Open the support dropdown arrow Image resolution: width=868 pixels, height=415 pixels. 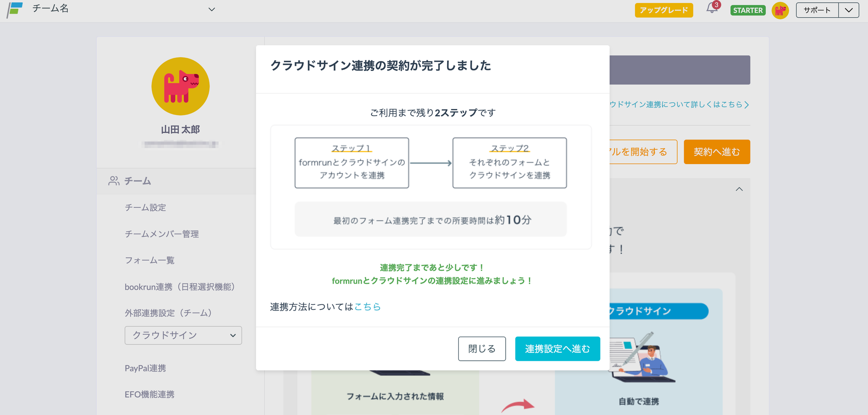click(849, 10)
